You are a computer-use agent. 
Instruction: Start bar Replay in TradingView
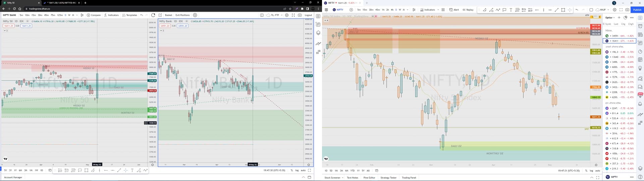coord(468,10)
